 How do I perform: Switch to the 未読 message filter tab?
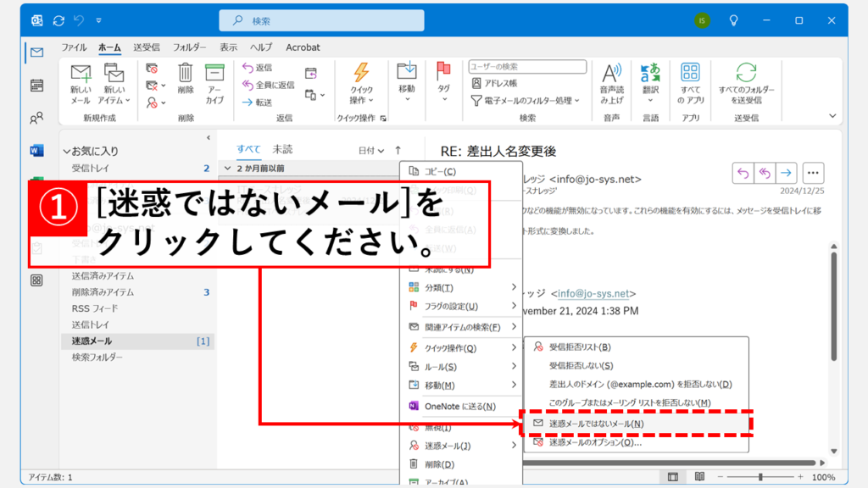tap(282, 149)
